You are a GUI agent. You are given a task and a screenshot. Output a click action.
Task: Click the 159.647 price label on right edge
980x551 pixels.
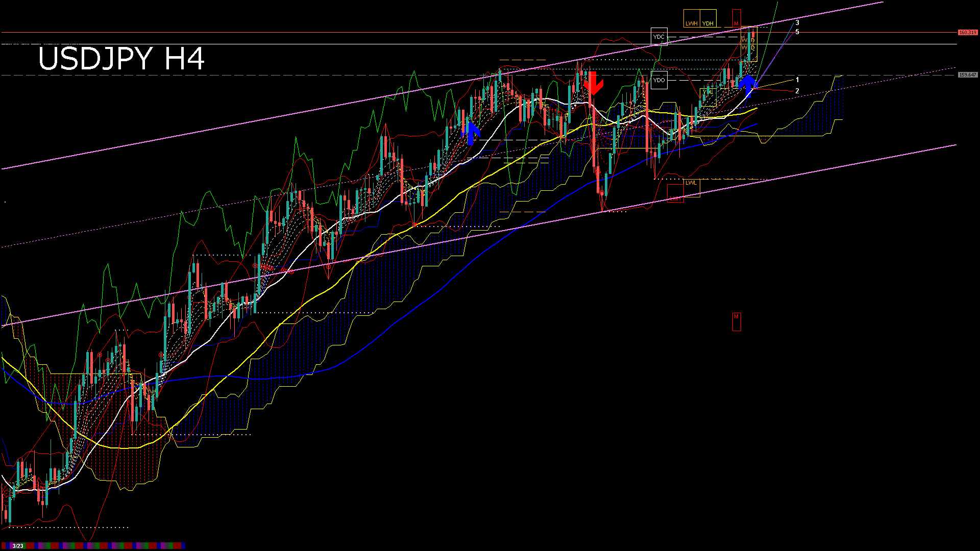coord(967,74)
